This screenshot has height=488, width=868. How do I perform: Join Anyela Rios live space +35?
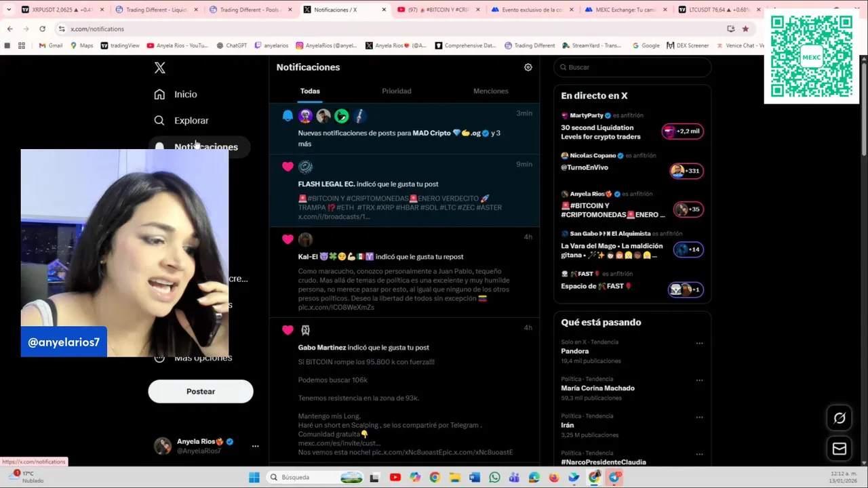coord(688,209)
